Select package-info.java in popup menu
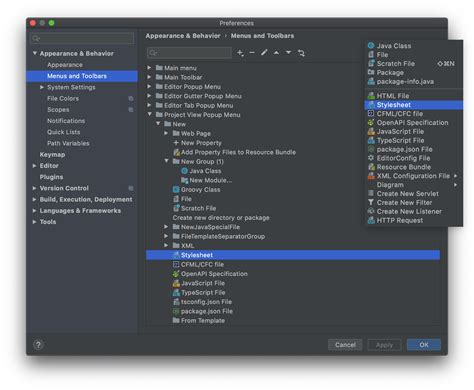Image resolution: width=474 pixels, height=390 pixels. point(413,82)
